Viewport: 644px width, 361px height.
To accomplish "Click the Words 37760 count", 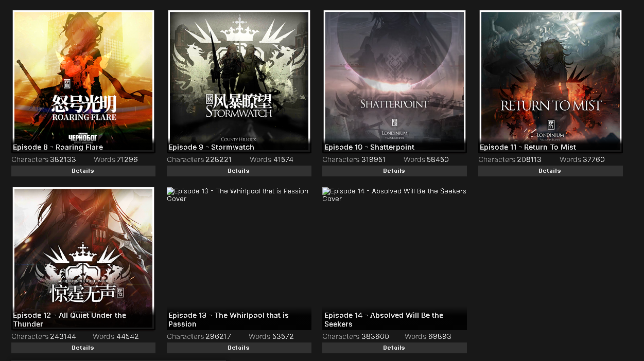I will tap(582, 159).
